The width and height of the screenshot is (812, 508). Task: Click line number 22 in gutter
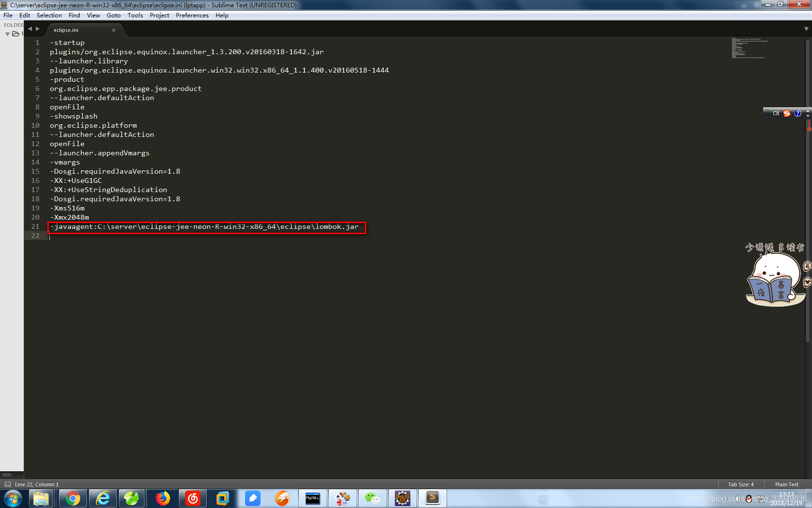pyautogui.click(x=35, y=236)
